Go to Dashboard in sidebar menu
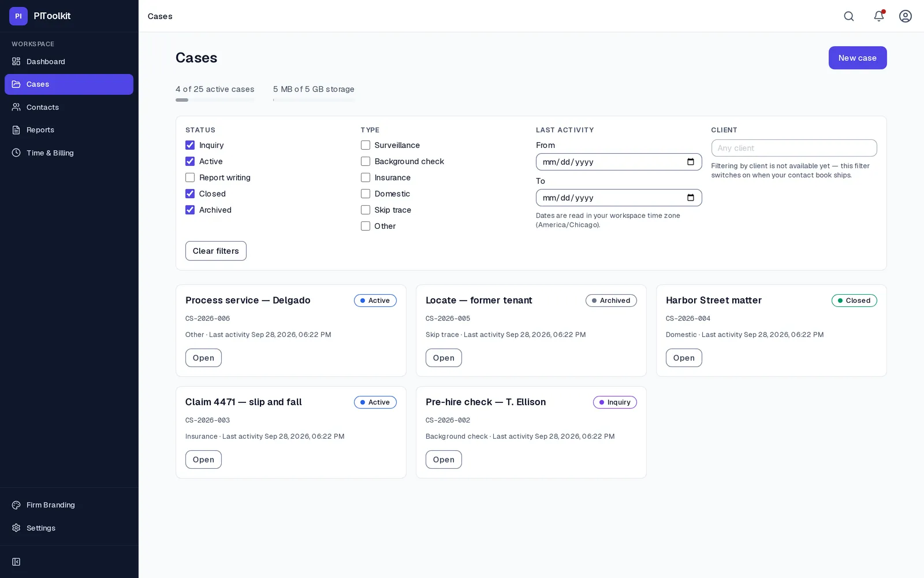Image resolution: width=924 pixels, height=578 pixels. point(69,61)
